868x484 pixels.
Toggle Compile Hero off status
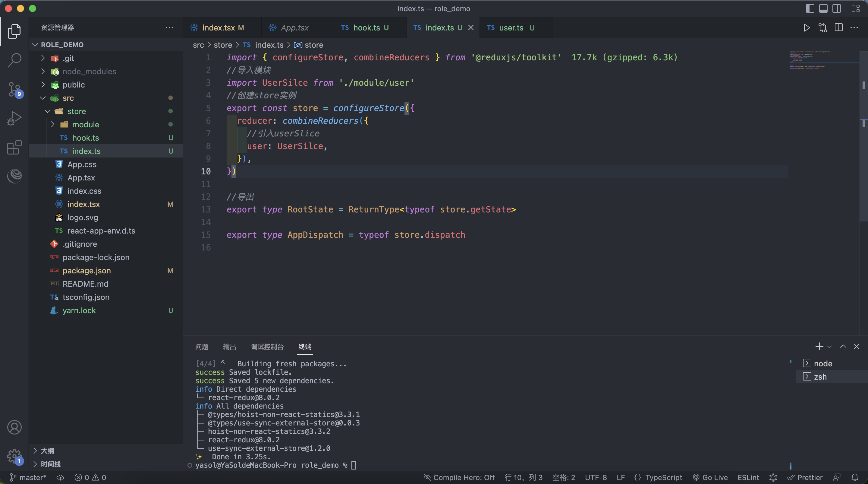tap(459, 477)
